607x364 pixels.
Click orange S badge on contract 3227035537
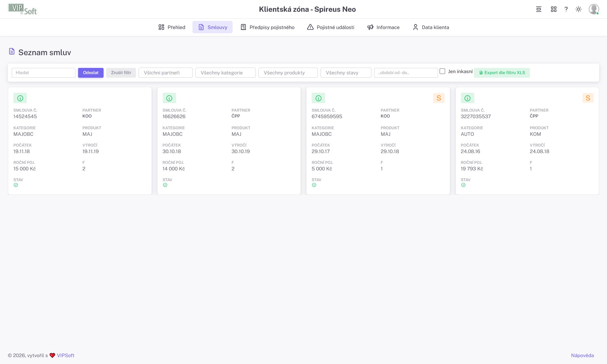coord(588,98)
